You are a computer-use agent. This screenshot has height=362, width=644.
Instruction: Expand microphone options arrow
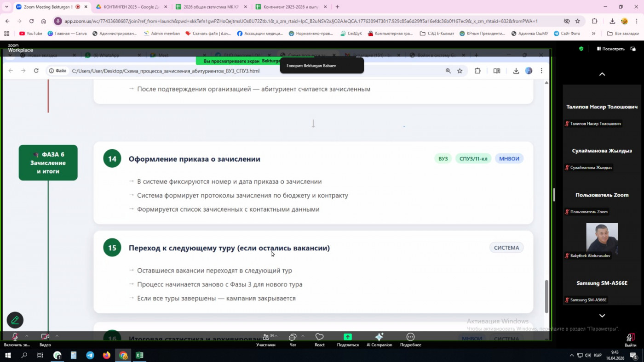[x=27, y=336]
